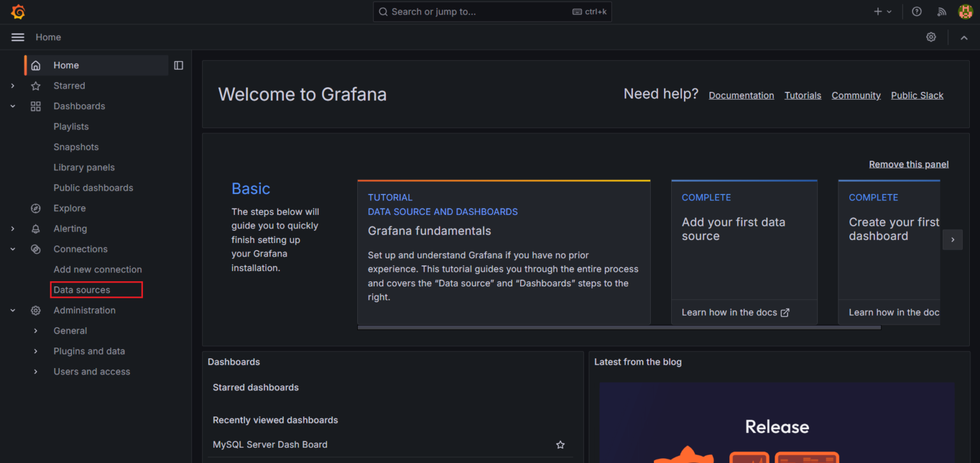
Task: Open the dashboard settings gear icon
Action: [931, 37]
